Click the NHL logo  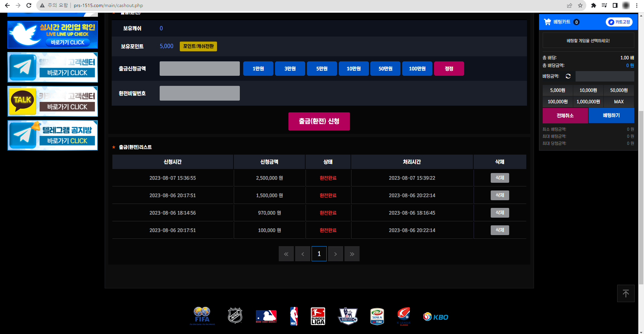[x=235, y=316]
